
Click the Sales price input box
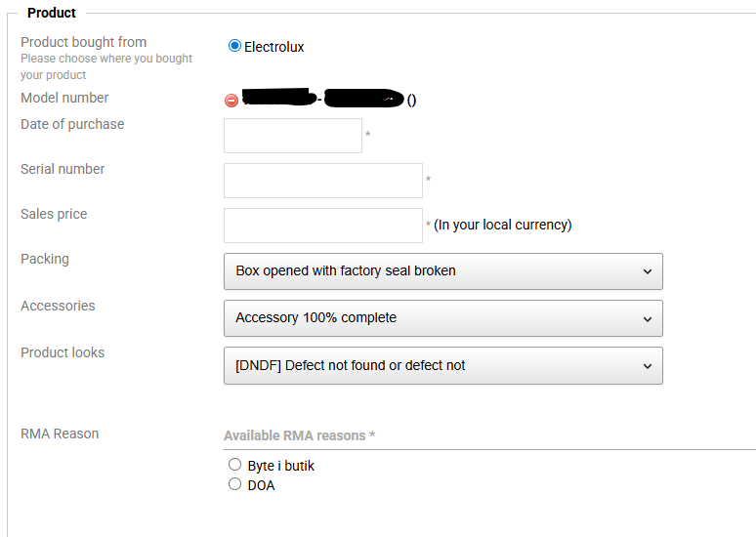(322, 226)
